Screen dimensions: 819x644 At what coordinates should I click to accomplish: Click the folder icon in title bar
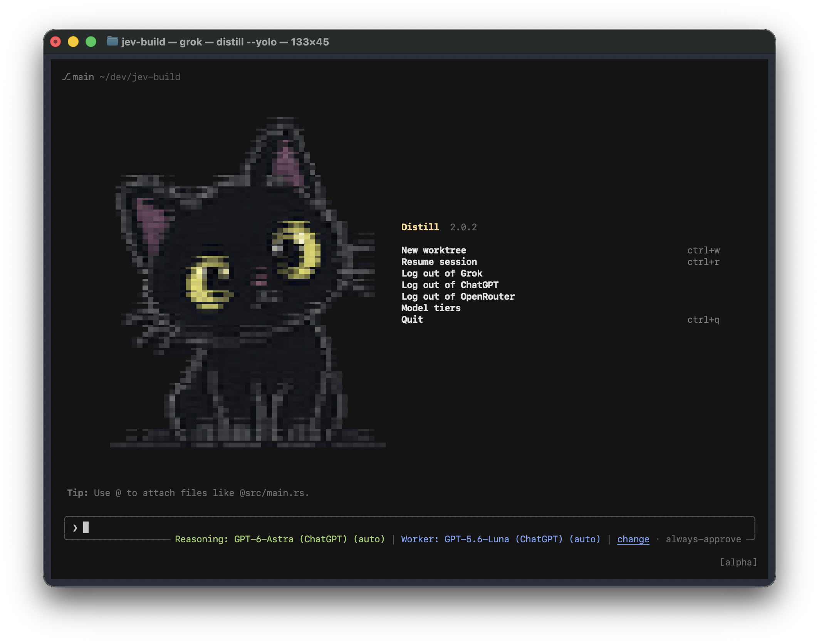coord(112,41)
